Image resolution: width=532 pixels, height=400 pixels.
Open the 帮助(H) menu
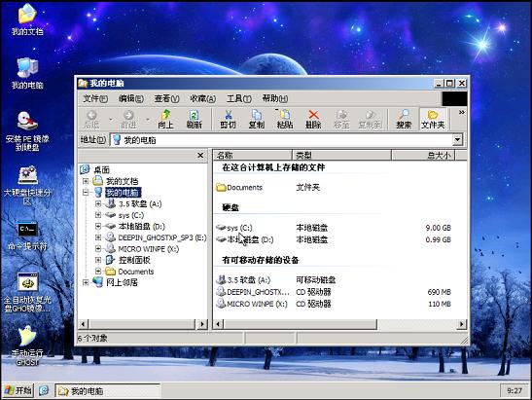275,99
